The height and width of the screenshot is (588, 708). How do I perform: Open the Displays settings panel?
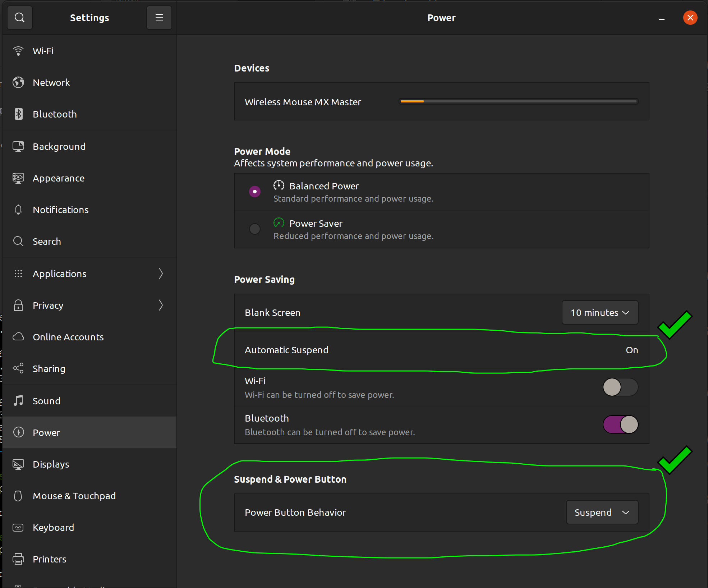pyautogui.click(x=51, y=464)
